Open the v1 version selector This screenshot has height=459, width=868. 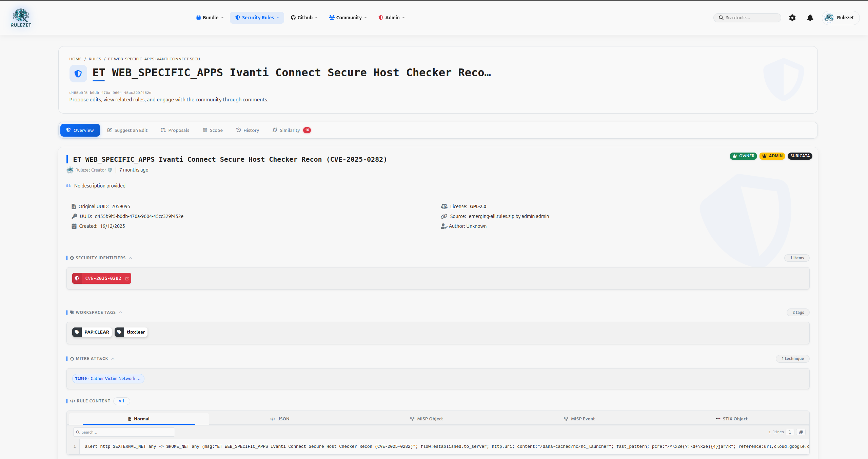point(122,401)
